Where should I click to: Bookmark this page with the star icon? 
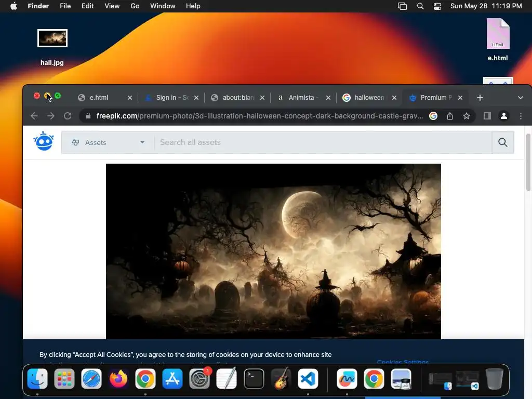[467, 116]
